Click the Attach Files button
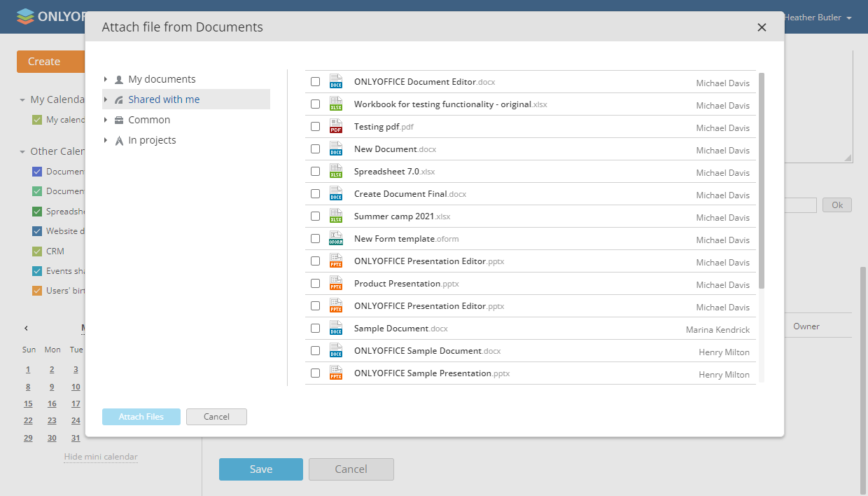This screenshot has width=868, height=496. (x=141, y=417)
